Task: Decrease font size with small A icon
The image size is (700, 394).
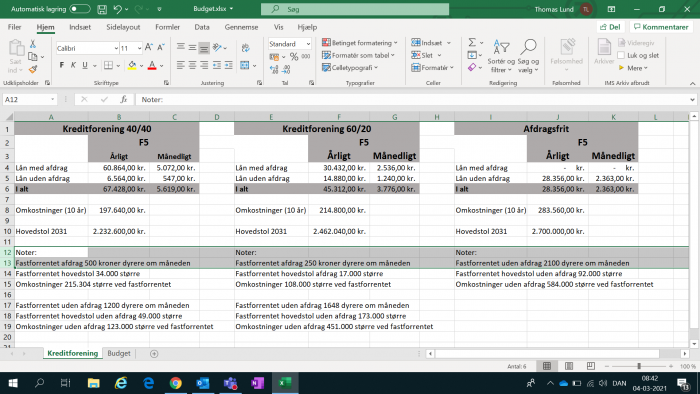Action: (161, 47)
